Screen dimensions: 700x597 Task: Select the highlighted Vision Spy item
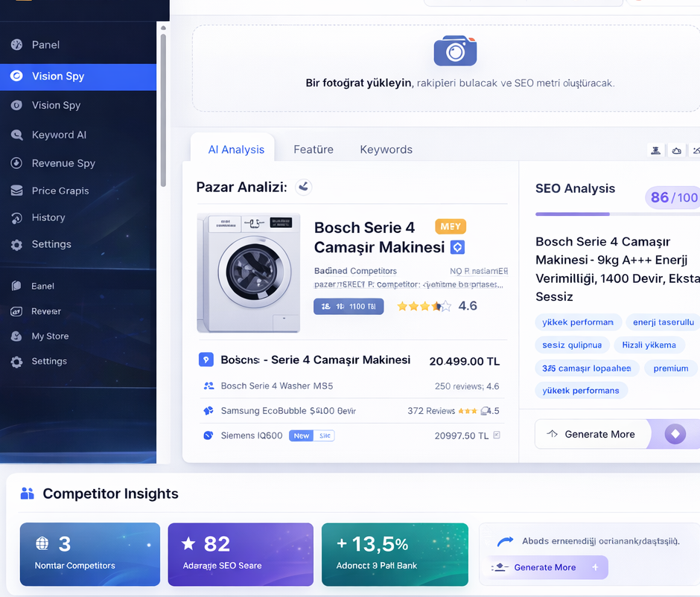pyautogui.click(x=78, y=76)
